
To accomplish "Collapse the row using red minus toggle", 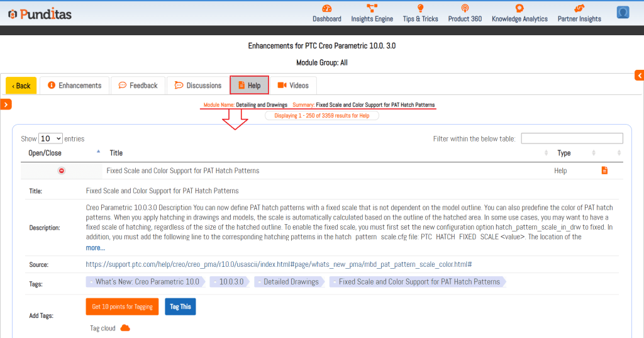I will click(62, 171).
